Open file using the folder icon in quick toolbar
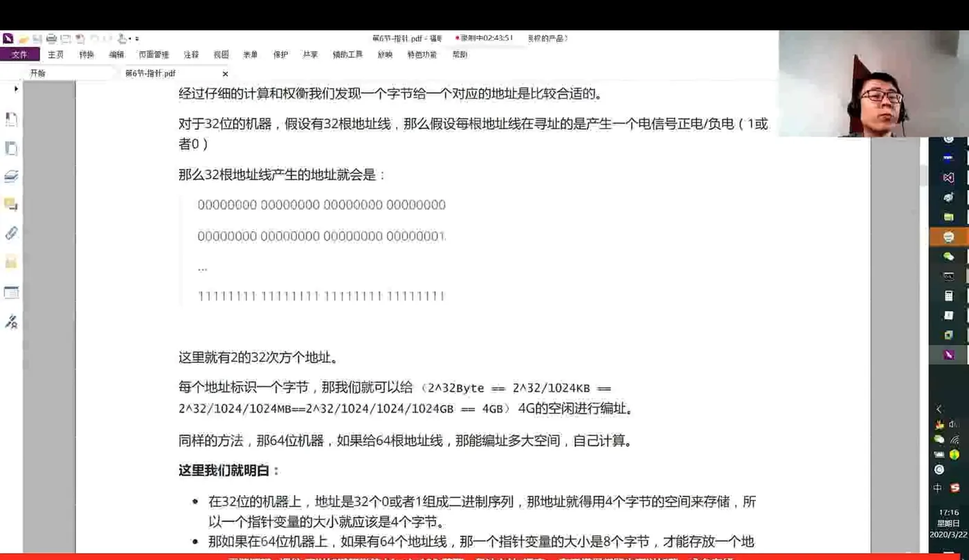969x560 pixels. 24,39
